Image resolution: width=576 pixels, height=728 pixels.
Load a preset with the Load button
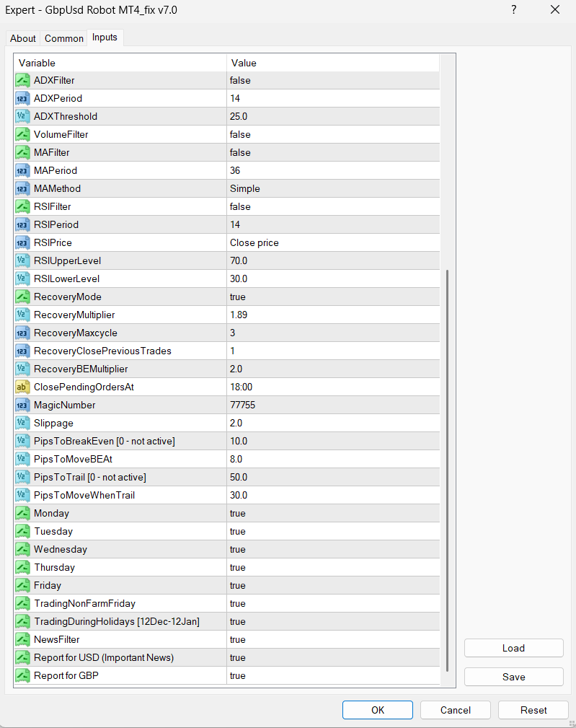(x=514, y=648)
